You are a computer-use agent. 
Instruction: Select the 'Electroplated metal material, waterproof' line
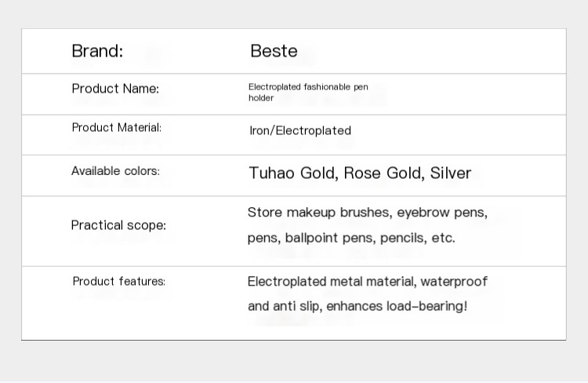click(x=368, y=282)
